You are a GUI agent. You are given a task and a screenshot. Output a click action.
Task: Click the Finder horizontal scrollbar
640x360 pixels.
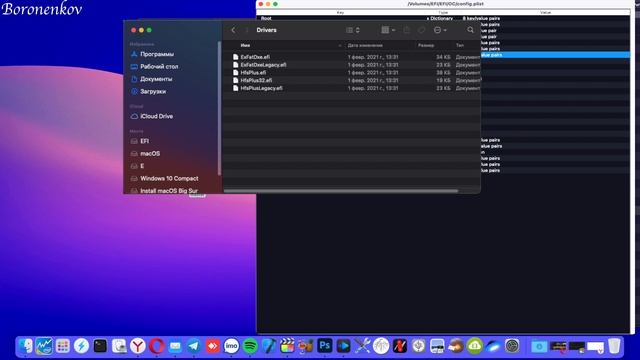tap(340, 191)
